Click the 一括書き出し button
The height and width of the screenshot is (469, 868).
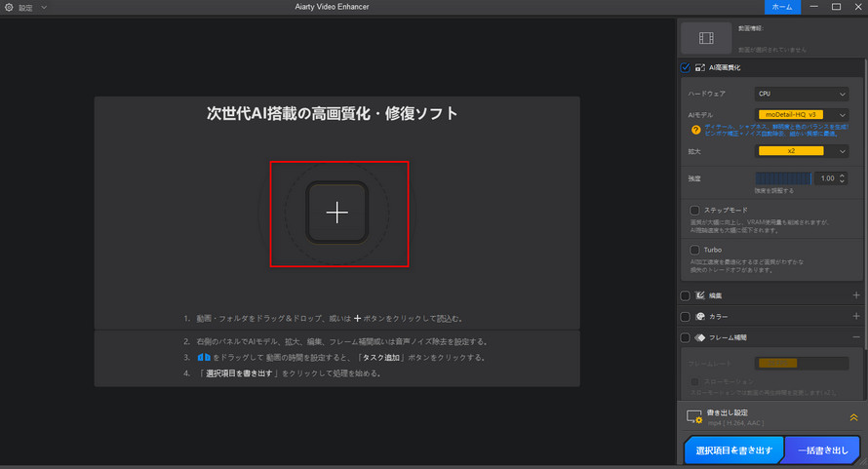point(822,450)
